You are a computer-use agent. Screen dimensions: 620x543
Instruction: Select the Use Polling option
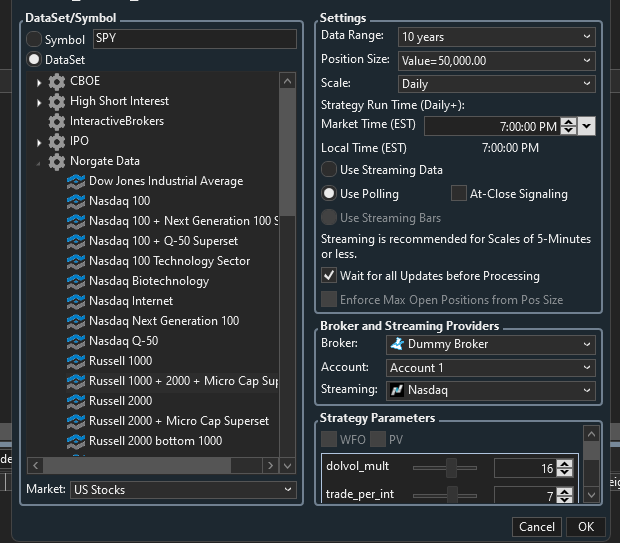[329, 193]
